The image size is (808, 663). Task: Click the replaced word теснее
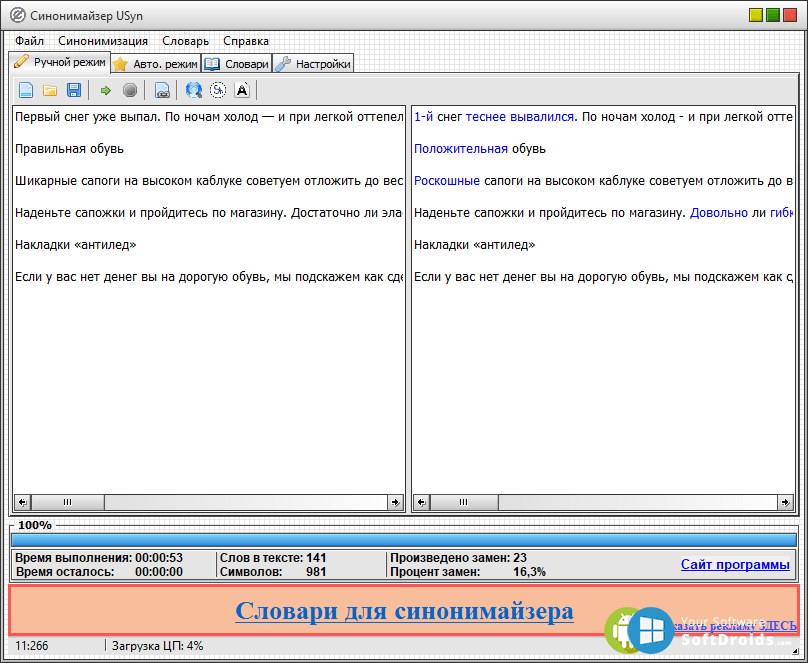(486, 117)
